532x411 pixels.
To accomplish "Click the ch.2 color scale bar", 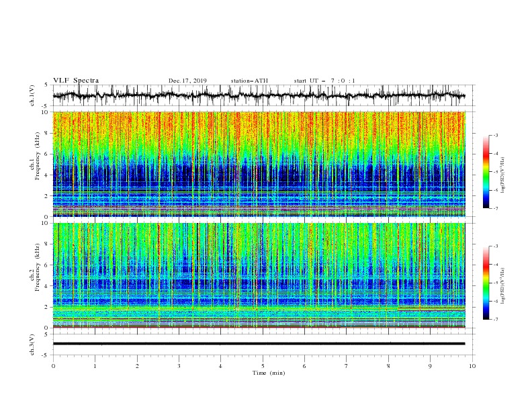I will pos(486,283).
